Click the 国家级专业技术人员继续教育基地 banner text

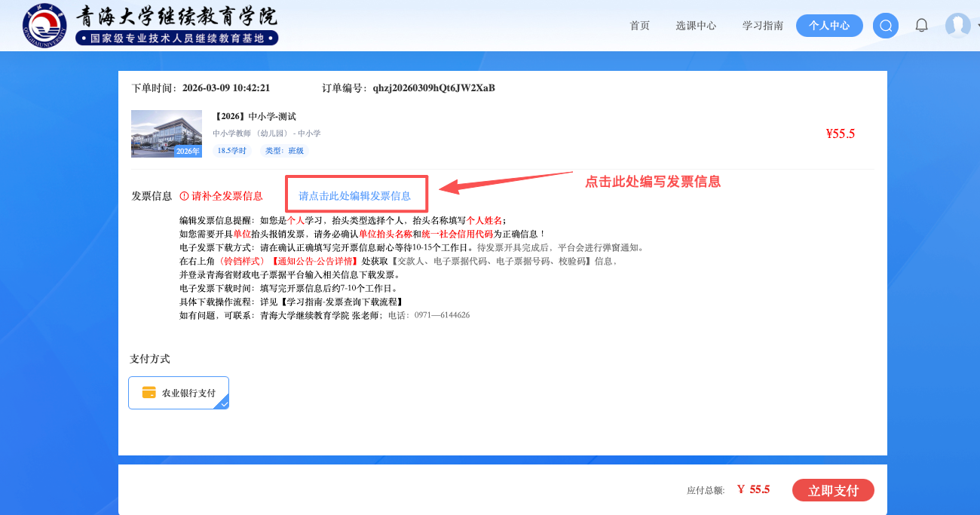177,38
